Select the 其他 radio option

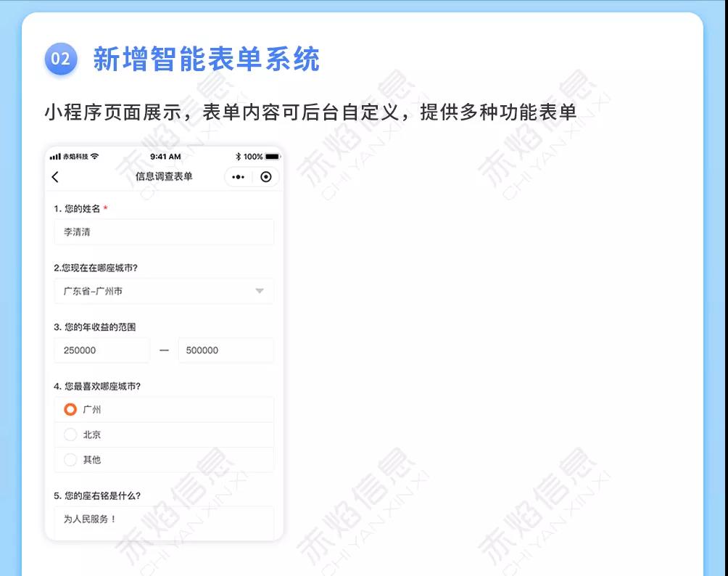70,459
